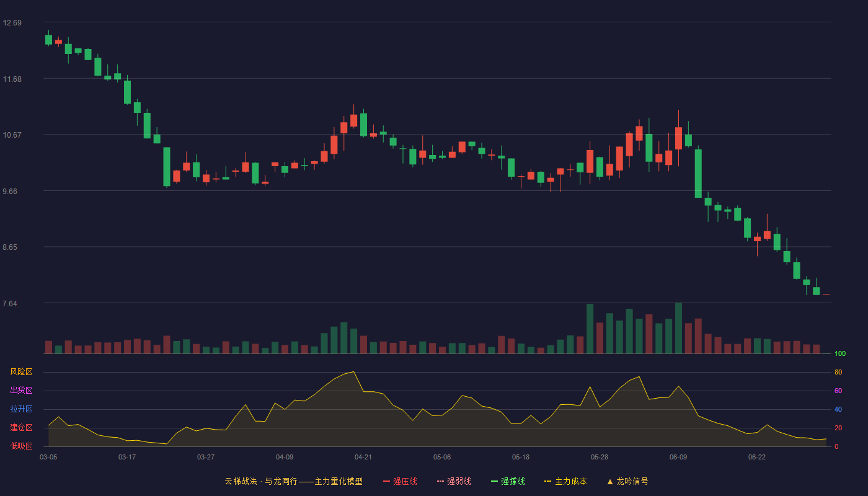
Task: Click the green 100 indicator axis value
Action: [x=840, y=354]
